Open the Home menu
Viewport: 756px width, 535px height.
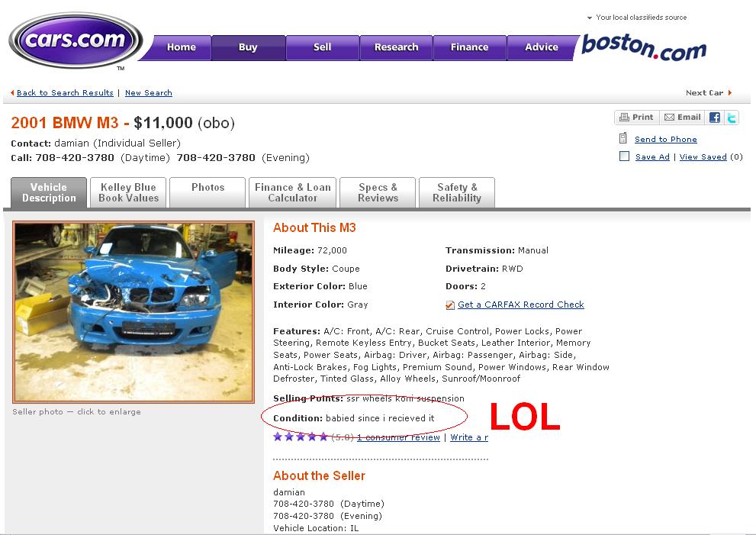click(182, 47)
